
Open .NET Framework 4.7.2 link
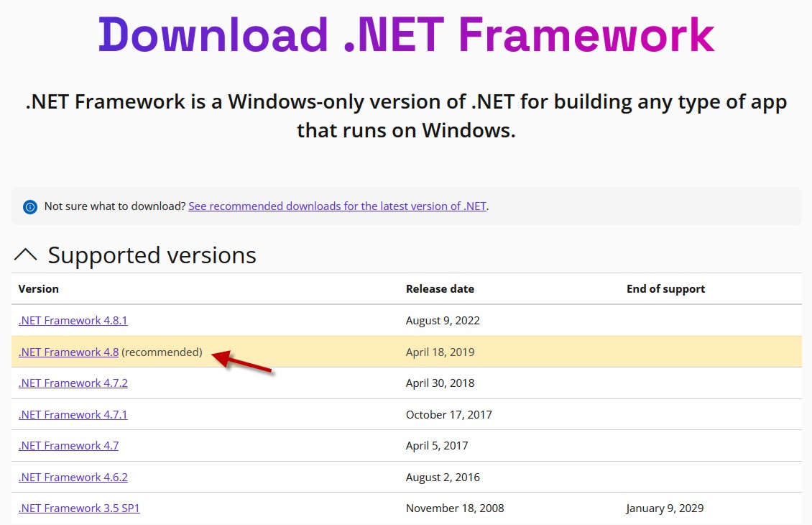(73, 383)
